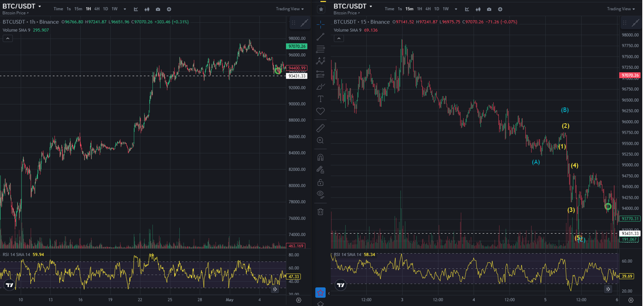Select 1H timeframe on right chart
The image size is (644, 306).
[x=419, y=9]
